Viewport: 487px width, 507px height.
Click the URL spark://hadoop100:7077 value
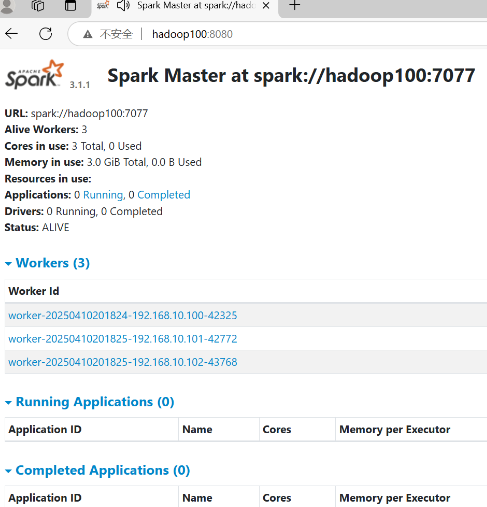89,113
